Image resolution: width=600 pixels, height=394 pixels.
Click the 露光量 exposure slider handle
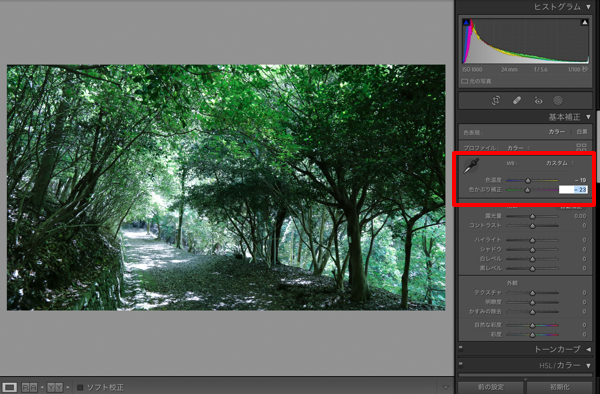532,217
